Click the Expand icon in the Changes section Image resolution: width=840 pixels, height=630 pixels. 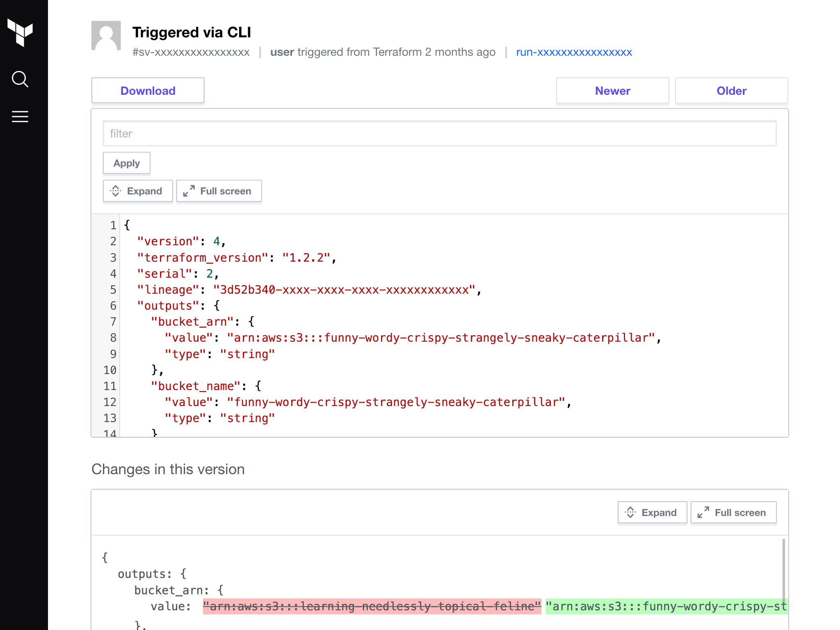632,512
